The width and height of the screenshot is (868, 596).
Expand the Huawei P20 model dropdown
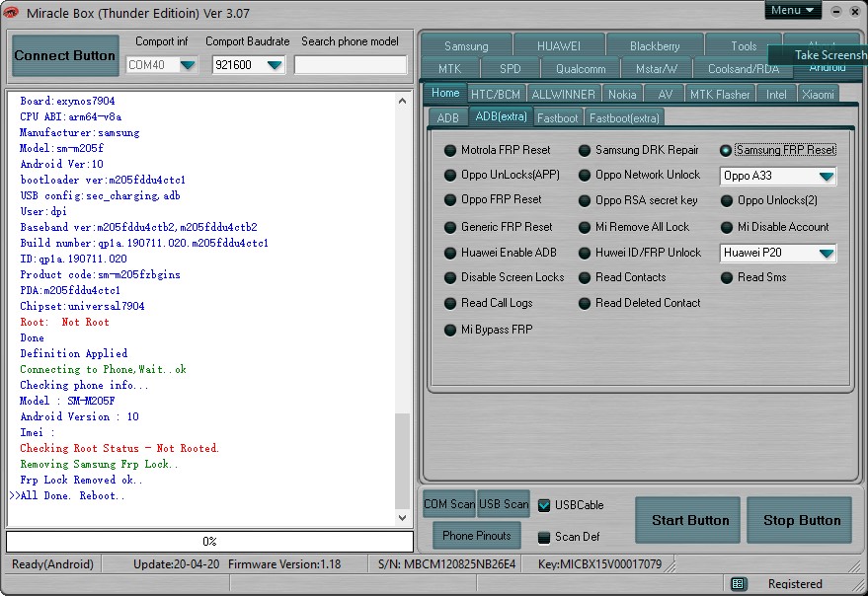point(826,253)
